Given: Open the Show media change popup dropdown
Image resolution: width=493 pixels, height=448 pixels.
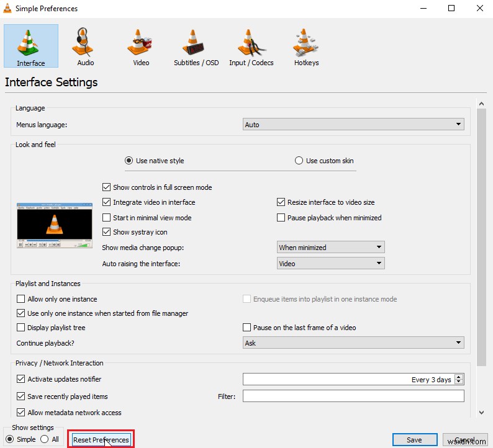Looking at the screenshot, I should (x=331, y=247).
